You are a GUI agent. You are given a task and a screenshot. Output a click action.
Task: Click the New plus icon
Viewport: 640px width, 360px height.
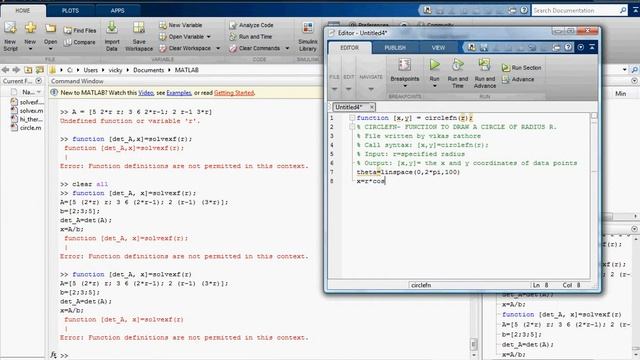(30, 28)
